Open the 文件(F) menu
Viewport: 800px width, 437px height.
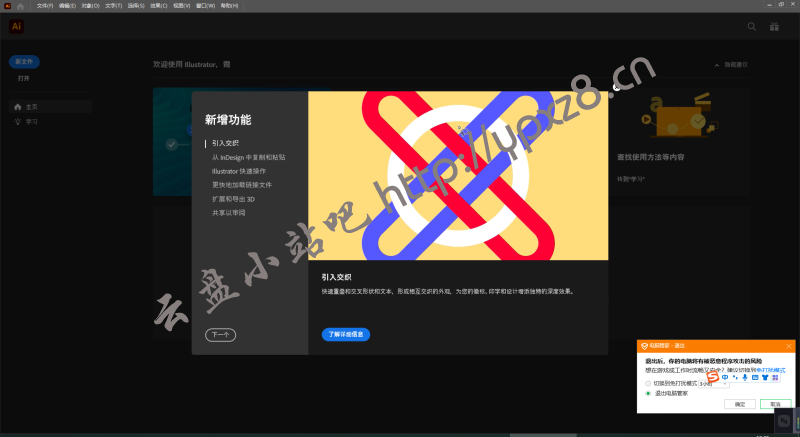click(x=45, y=6)
